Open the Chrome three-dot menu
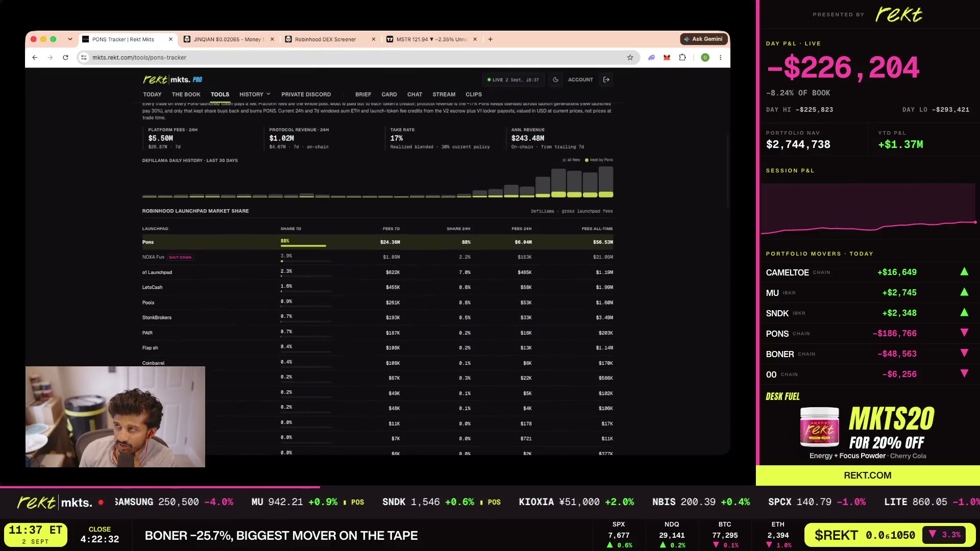 pos(720,58)
